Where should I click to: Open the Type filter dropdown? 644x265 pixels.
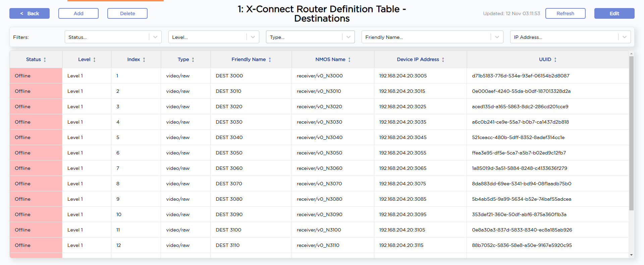pos(348,37)
